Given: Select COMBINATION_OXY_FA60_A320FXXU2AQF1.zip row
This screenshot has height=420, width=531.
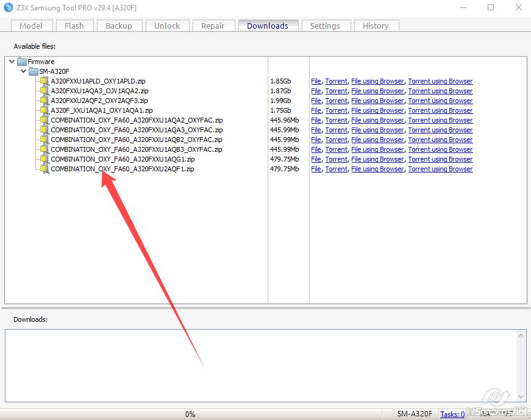Looking at the screenshot, I should coord(123,169).
